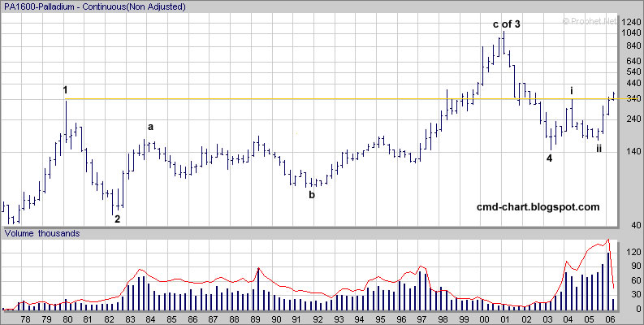Click the 'ii' wave label
This screenshot has height=325, width=644.
click(599, 149)
